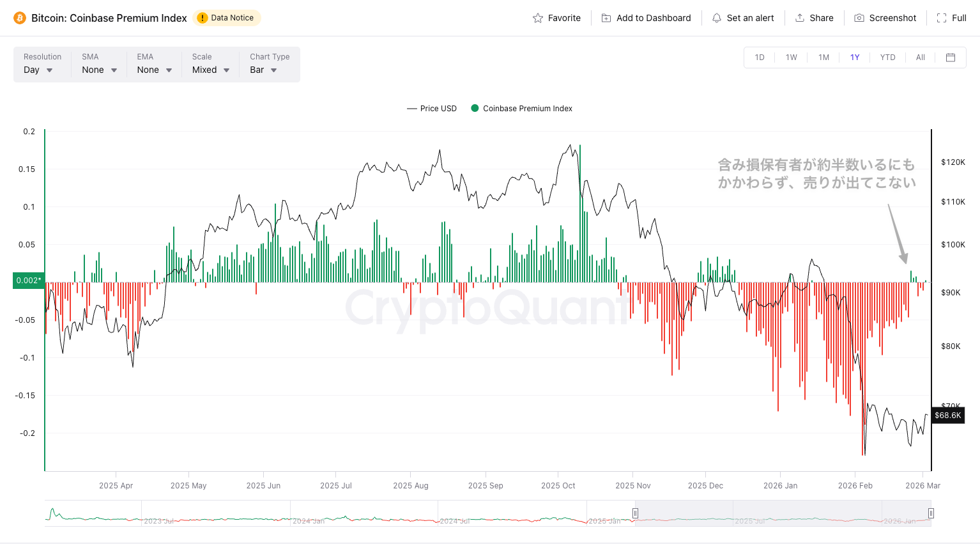Click the left range slider handle
The image size is (980, 544).
click(x=635, y=513)
